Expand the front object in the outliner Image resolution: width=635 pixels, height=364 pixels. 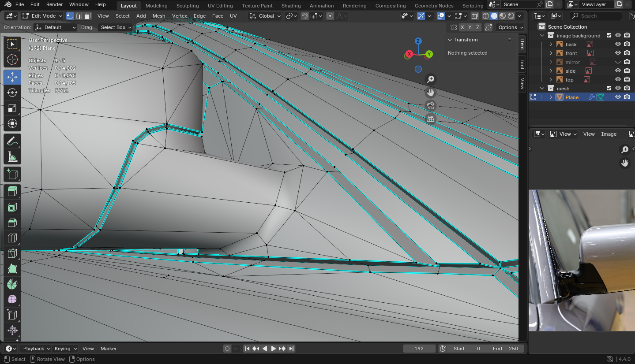click(551, 53)
